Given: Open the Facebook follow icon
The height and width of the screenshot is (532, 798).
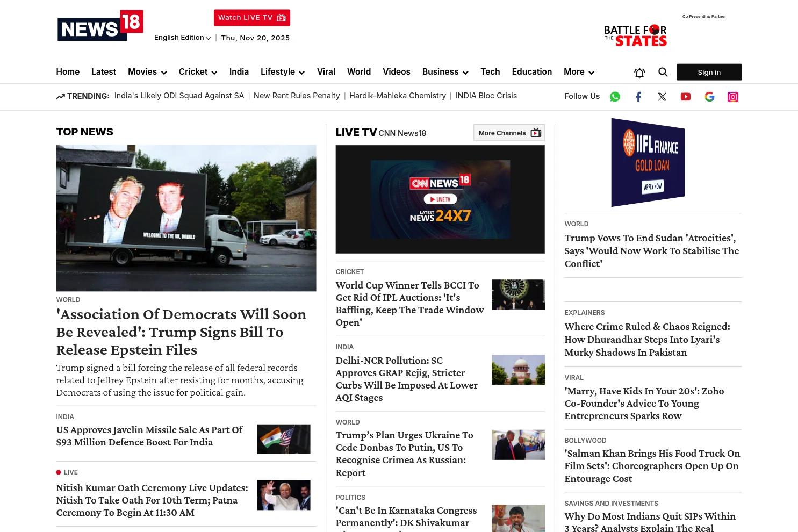Looking at the screenshot, I should (x=638, y=97).
